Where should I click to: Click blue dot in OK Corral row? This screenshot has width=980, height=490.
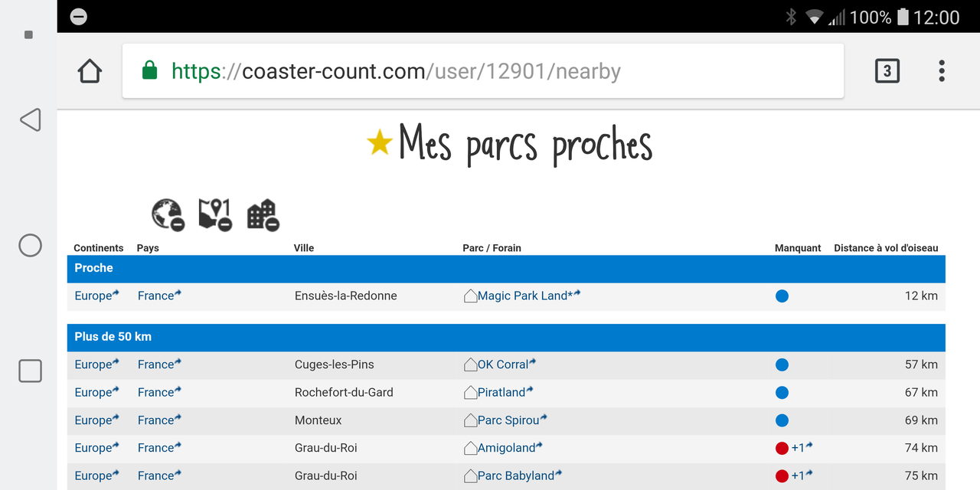[782, 365]
